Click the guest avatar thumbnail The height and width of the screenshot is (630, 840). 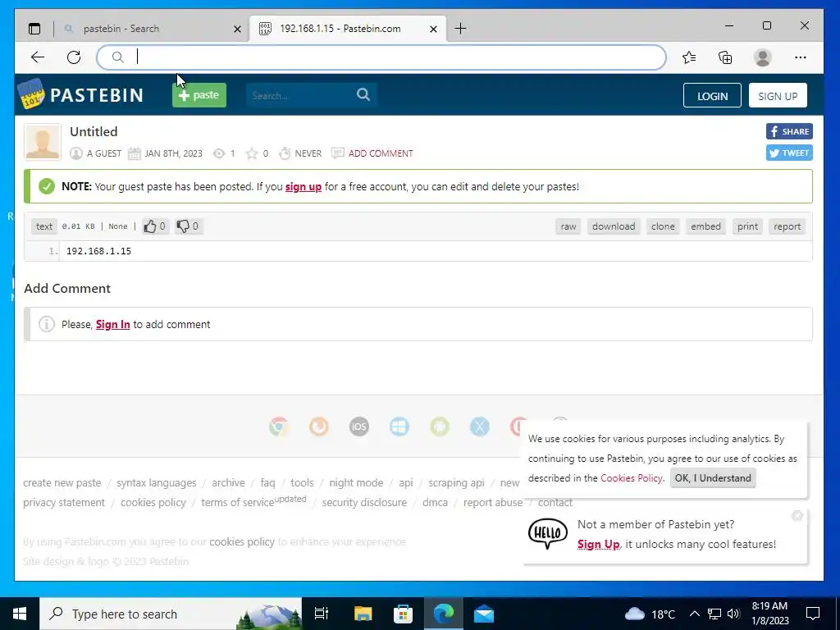click(43, 142)
